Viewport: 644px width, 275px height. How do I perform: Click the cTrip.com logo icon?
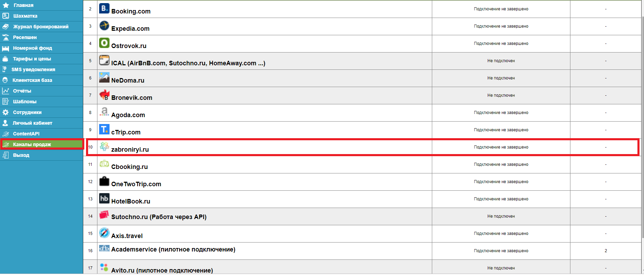[x=104, y=129]
